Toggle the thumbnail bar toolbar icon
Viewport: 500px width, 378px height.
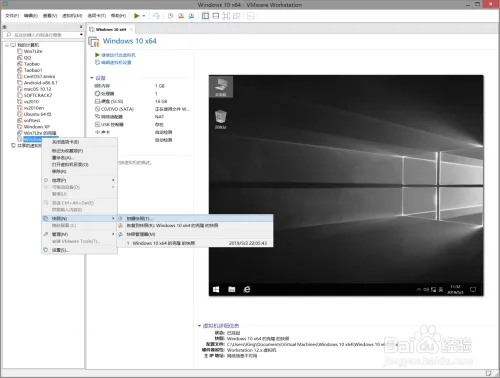216,16
